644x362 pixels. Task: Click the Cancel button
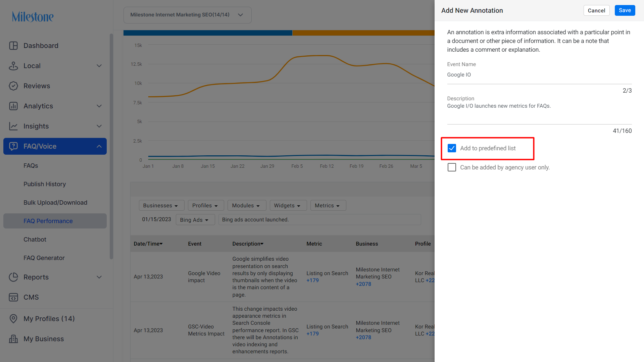[596, 10]
